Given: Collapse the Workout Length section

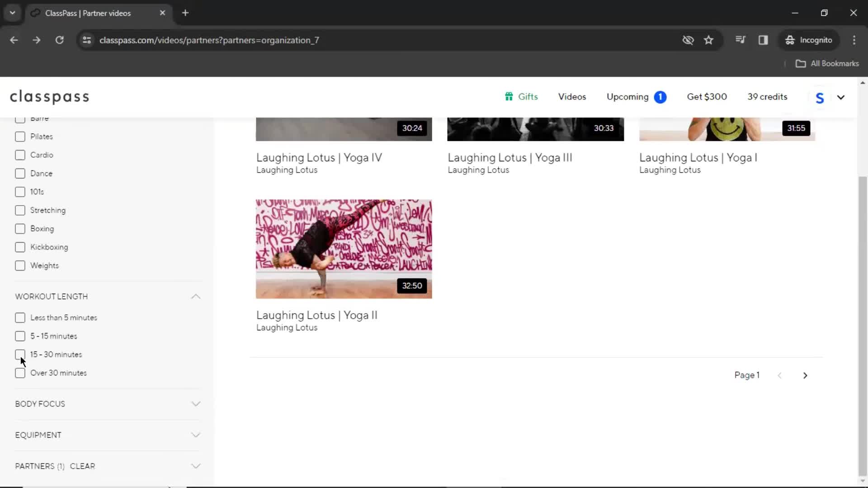Looking at the screenshot, I should click(x=196, y=296).
